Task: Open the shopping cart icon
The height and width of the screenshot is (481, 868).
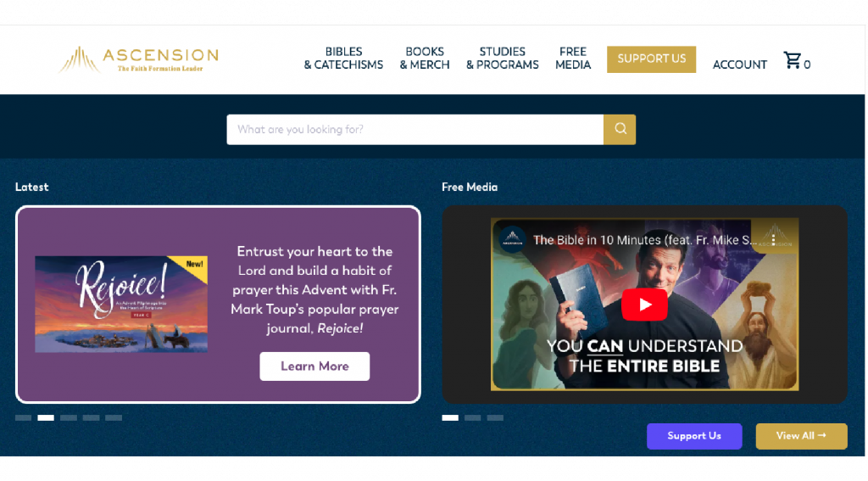Action: click(x=793, y=60)
